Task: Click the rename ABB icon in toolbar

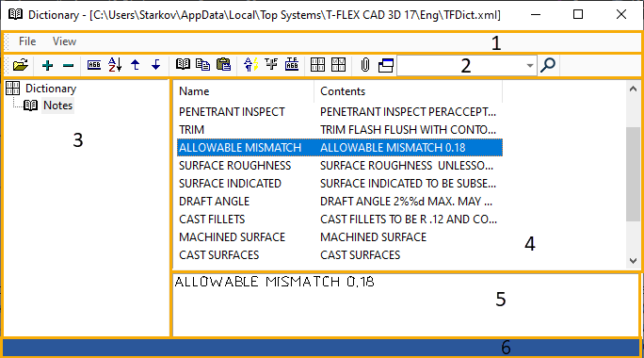Action: click(x=94, y=65)
